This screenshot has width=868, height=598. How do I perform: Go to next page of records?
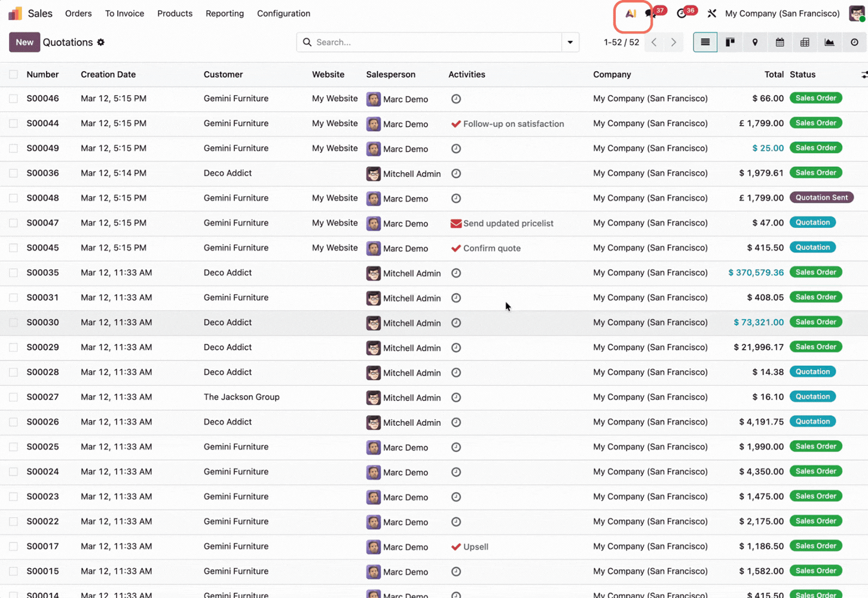[x=674, y=42]
